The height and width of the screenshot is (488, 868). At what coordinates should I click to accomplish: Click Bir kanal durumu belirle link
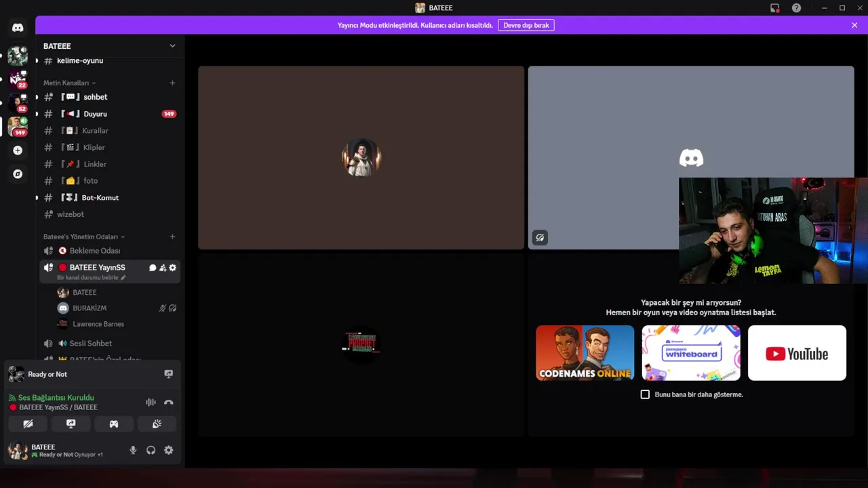pyautogui.click(x=91, y=278)
